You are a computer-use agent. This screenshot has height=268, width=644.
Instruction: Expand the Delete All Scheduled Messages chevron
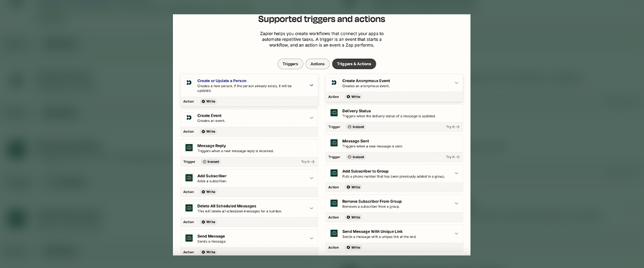(x=311, y=208)
